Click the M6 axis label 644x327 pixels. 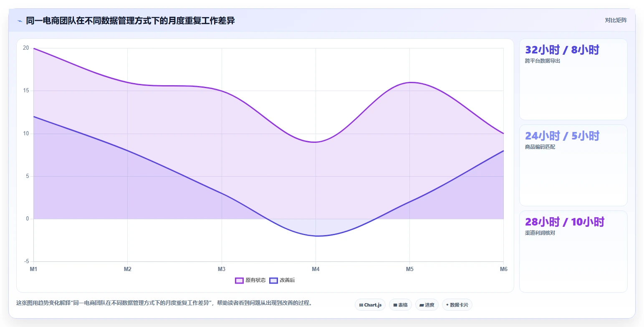(x=504, y=269)
